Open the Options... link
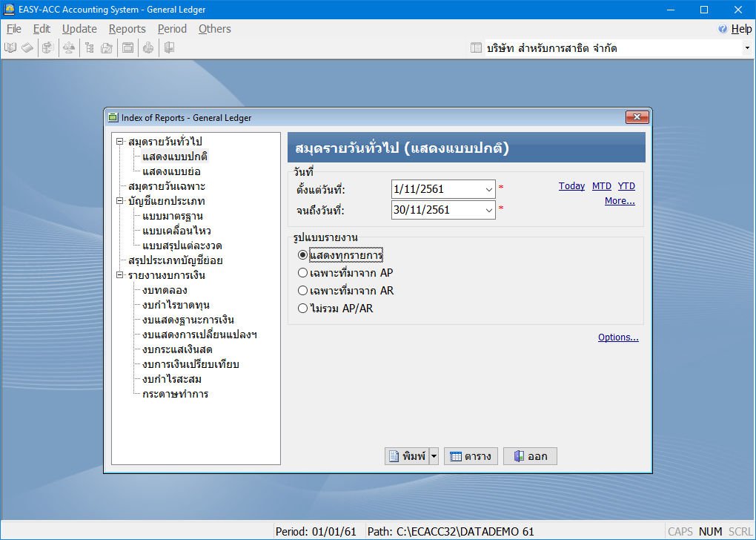 click(x=618, y=337)
